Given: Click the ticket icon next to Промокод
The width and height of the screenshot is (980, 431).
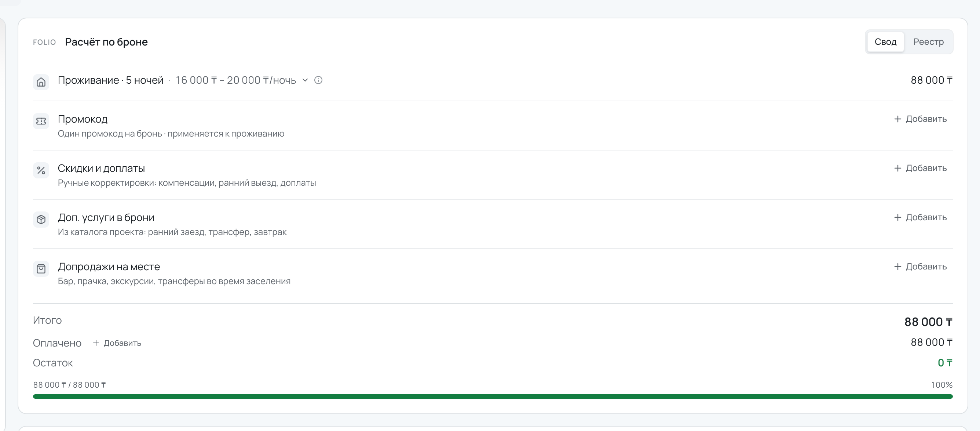Looking at the screenshot, I should (x=41, y=121).
